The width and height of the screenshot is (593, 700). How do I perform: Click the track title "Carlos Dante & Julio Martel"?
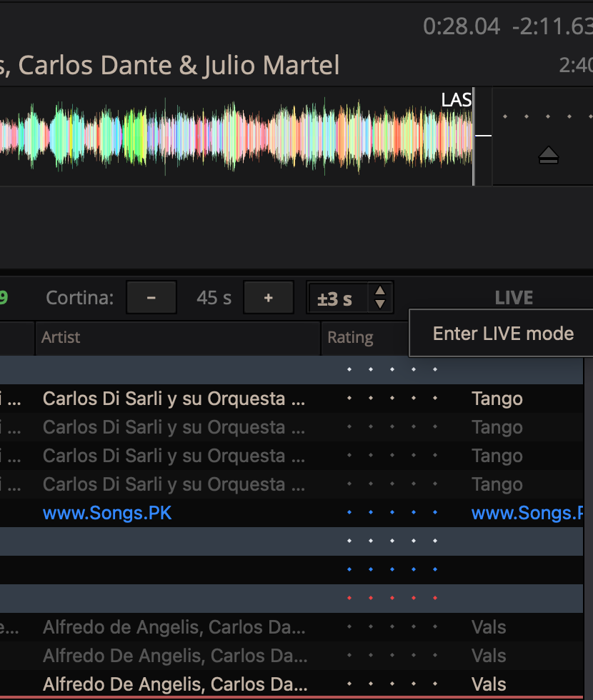tap(179, 65)
